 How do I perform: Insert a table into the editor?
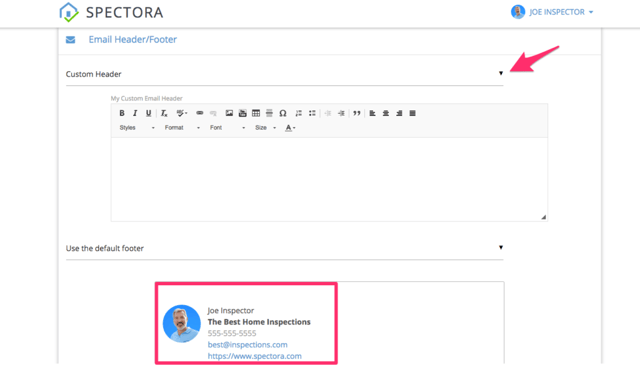(256, 113)
